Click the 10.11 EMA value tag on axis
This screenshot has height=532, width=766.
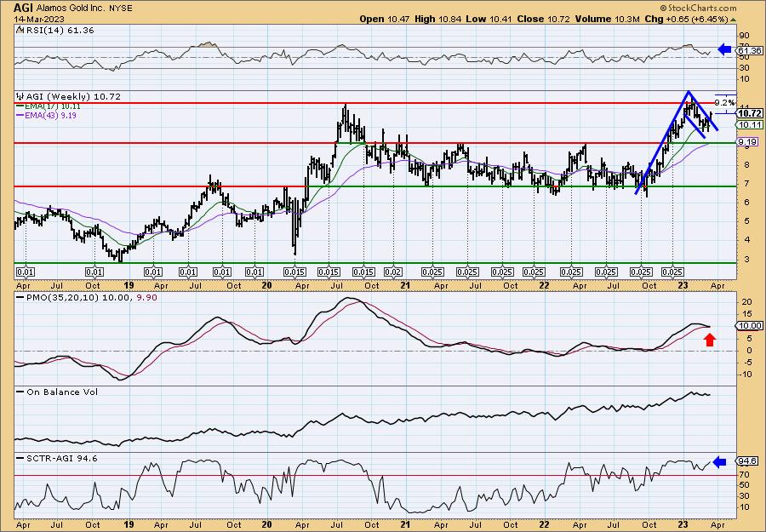[749, 125]
